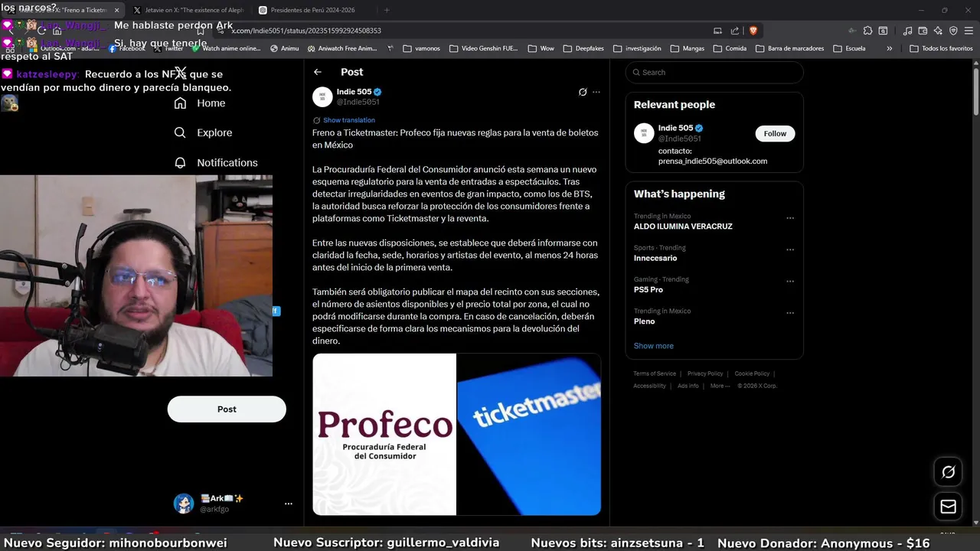Screen dimensions: 980x551
Task: Click the Brave VPN shield toolbar icon
Action: pyautogui.click(x=953, y=31)
